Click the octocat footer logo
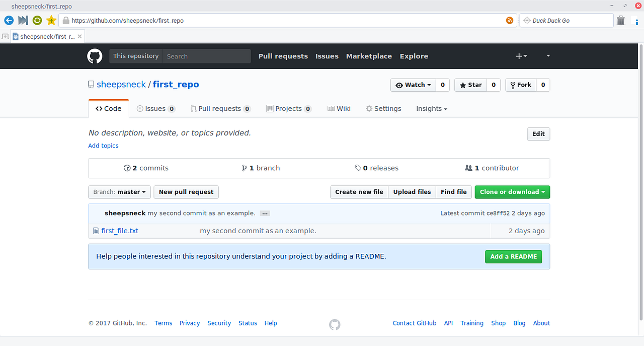This screenshot has width=644, height=346. pyautogui.click(x=335, y=324)
